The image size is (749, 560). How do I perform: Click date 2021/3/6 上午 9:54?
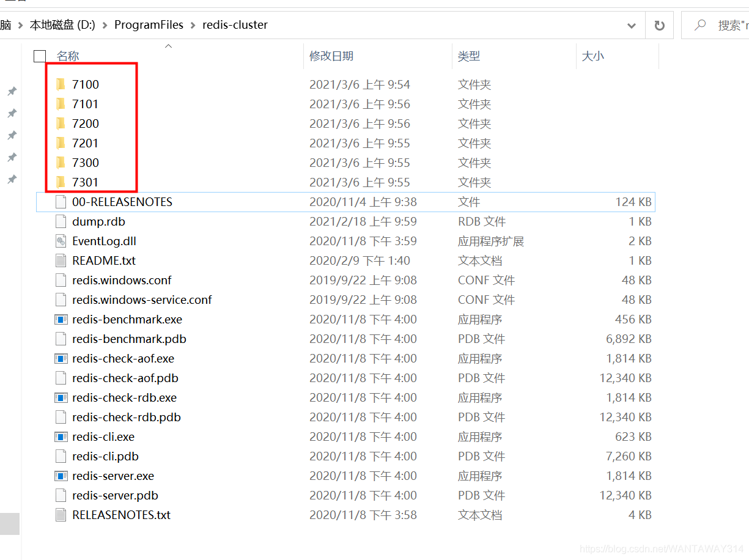tap(360, 84)
